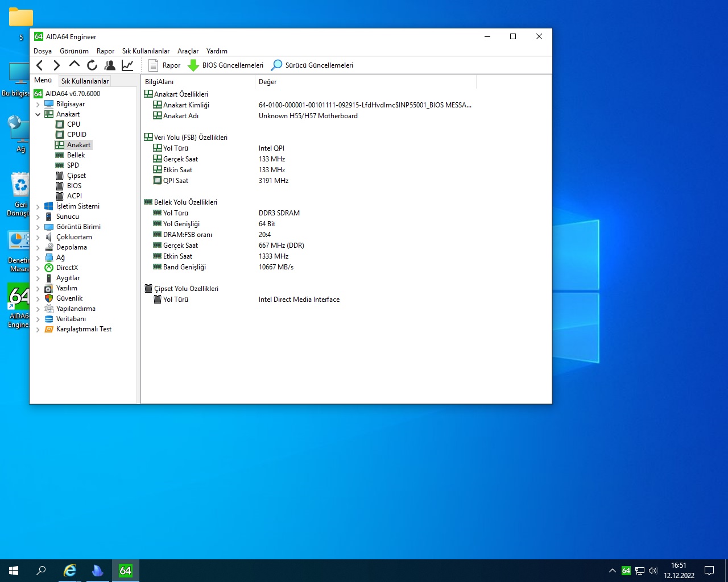This screenshot has width=728, height=582.
Task: Open the graph chart toolbar icon
Action: 127,65
